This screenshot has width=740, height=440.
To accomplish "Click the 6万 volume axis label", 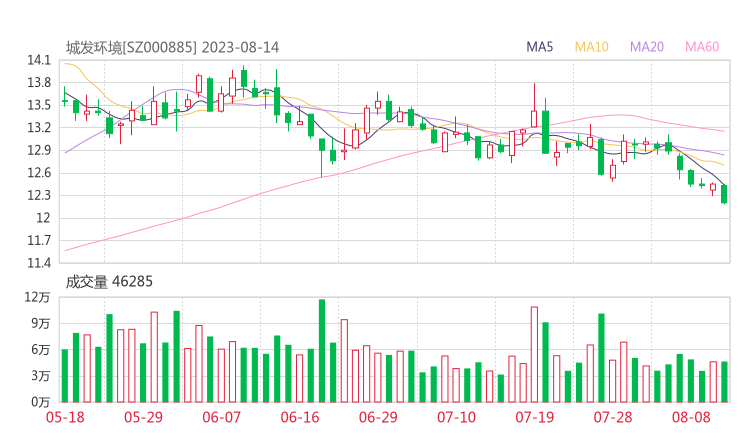I will point(41,350).
